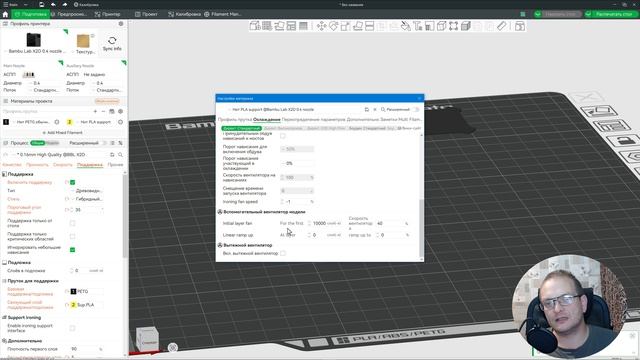
Task: Toggle the exhaust fan checkbox in dialog
Action: click(x=283, y=253)
